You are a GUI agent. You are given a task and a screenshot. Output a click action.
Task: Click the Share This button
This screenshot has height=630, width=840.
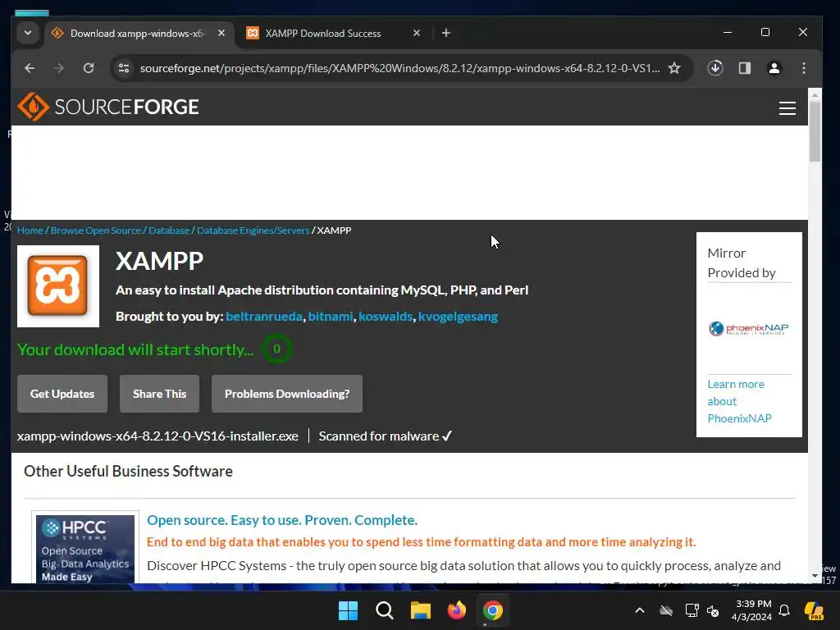[x=160, y=394]
